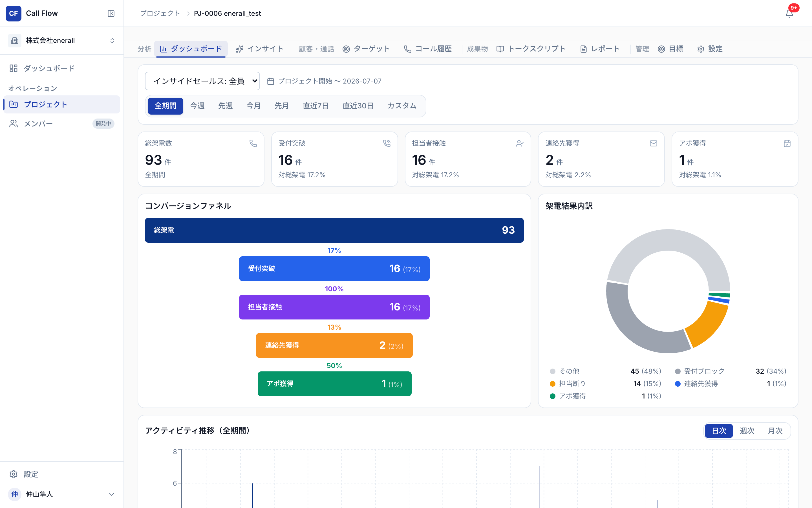Click the calendar icon by the date range
Viewport: 812px width, 508px height.
click(270, 81)
